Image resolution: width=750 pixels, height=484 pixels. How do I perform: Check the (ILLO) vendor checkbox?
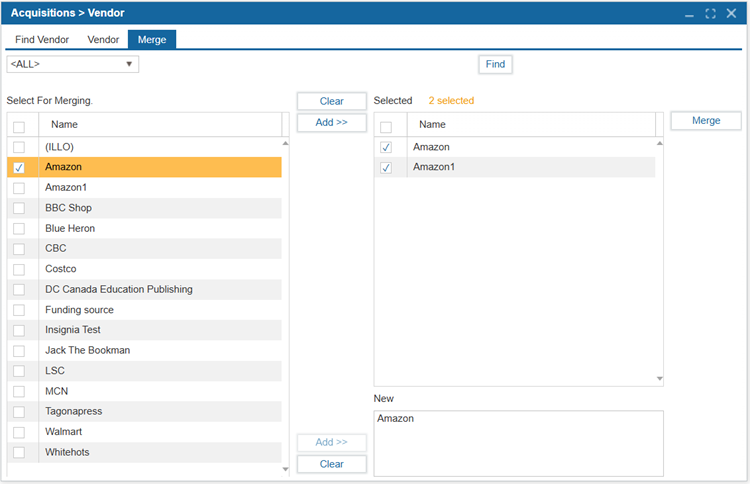pos(19,147)
